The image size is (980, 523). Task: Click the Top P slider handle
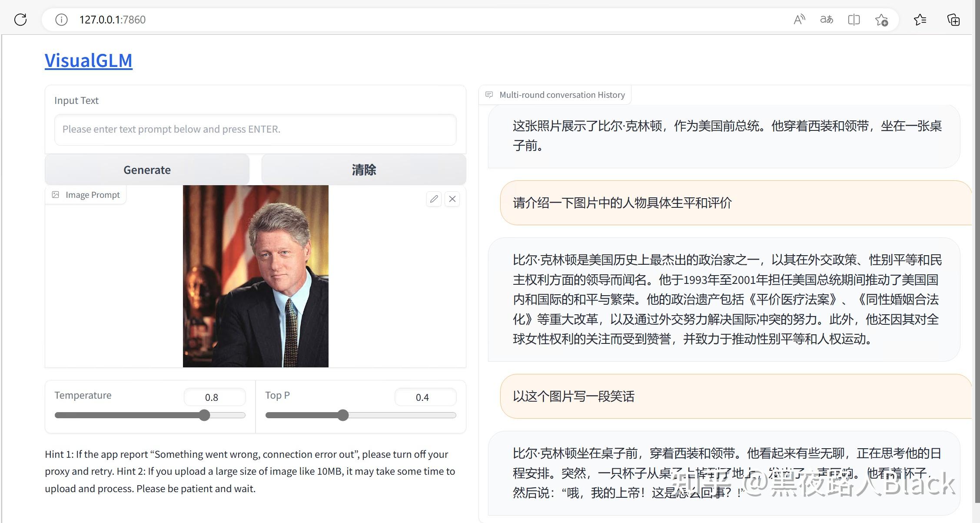[343, 415]
